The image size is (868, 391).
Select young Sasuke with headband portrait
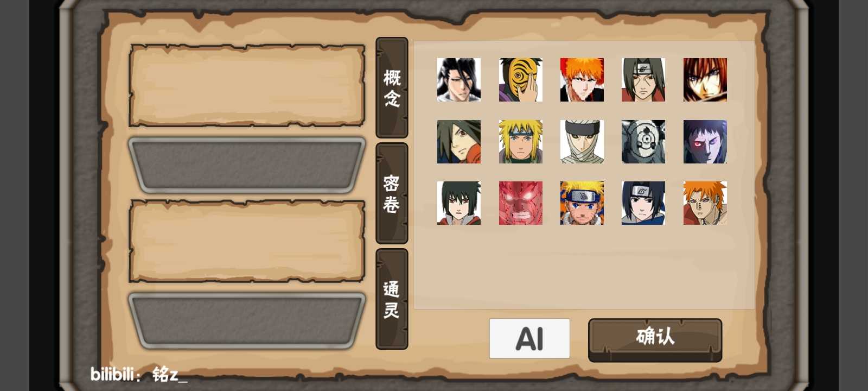click(x=643, y=203)
